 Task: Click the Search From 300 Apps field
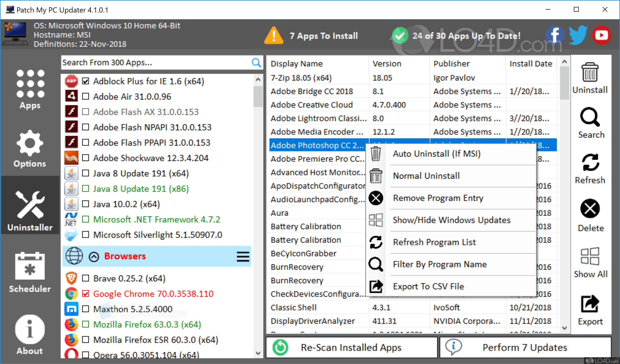[155, 63]
